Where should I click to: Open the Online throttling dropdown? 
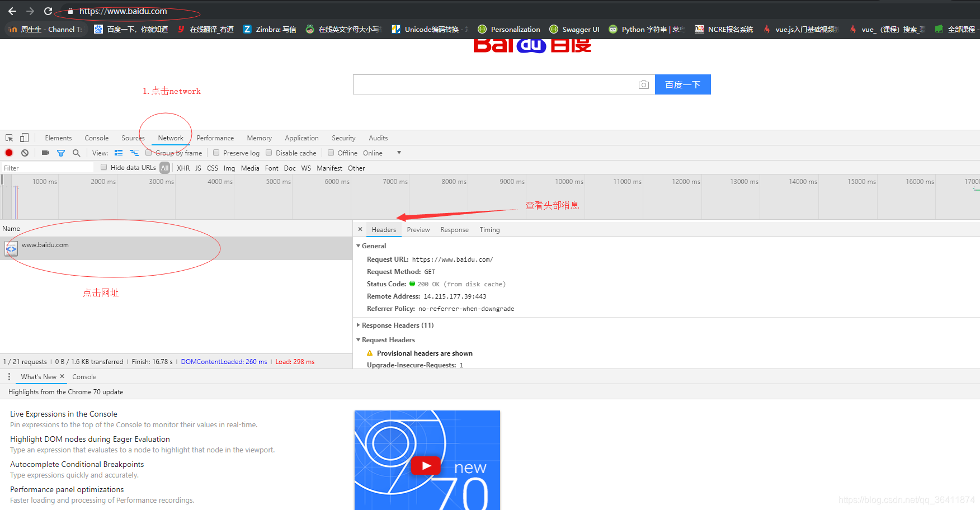[383, 153]
